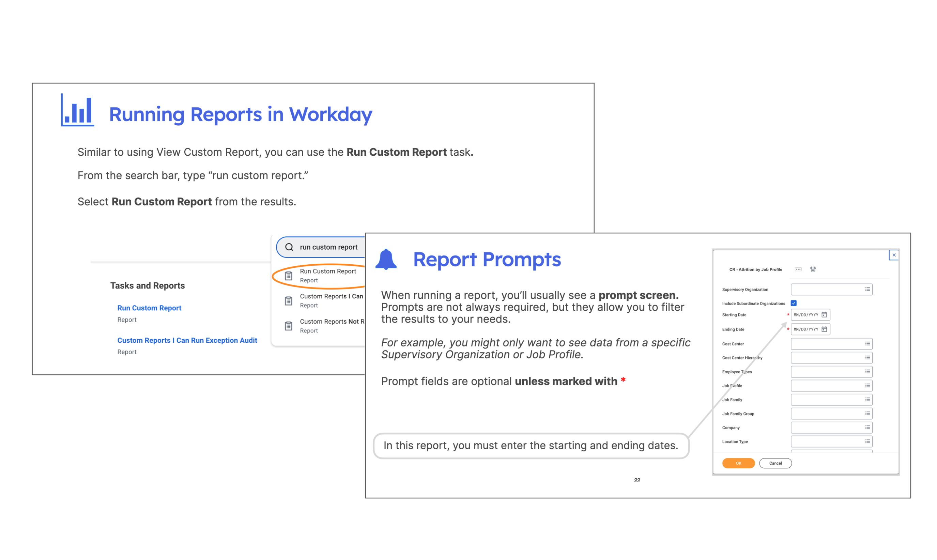Click the magnifier icon in the search bar
The width and height of the screenshot is (937, 560).
(289, 247)
